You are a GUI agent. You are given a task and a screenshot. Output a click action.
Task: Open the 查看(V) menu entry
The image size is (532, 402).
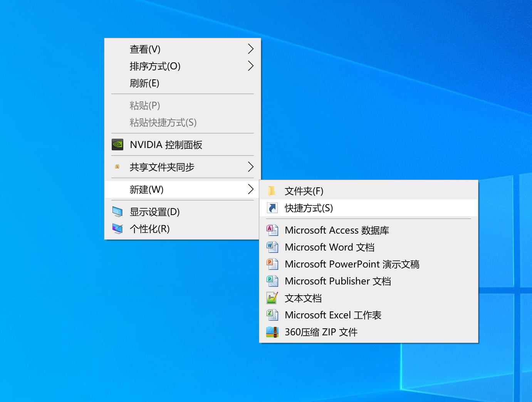coord(183,49)
